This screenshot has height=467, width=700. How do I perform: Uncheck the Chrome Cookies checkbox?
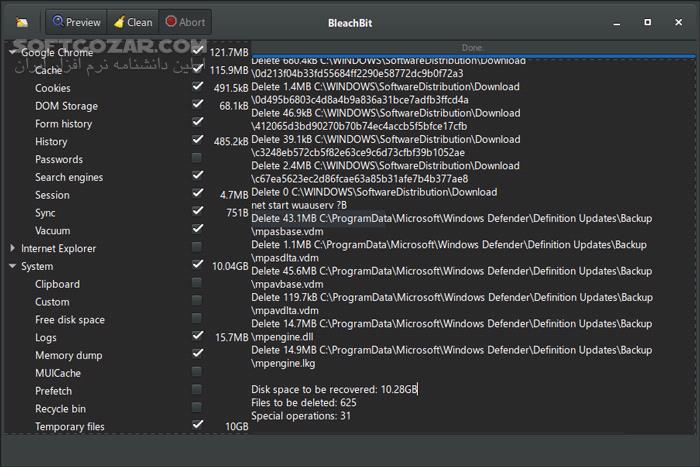coord(197,88)
